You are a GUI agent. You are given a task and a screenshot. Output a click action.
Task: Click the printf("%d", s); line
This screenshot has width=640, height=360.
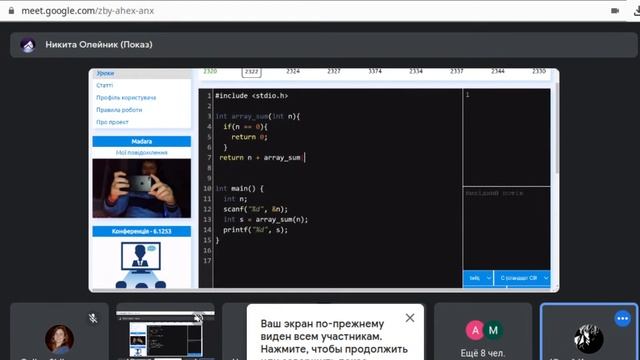(x=256, y=230)
